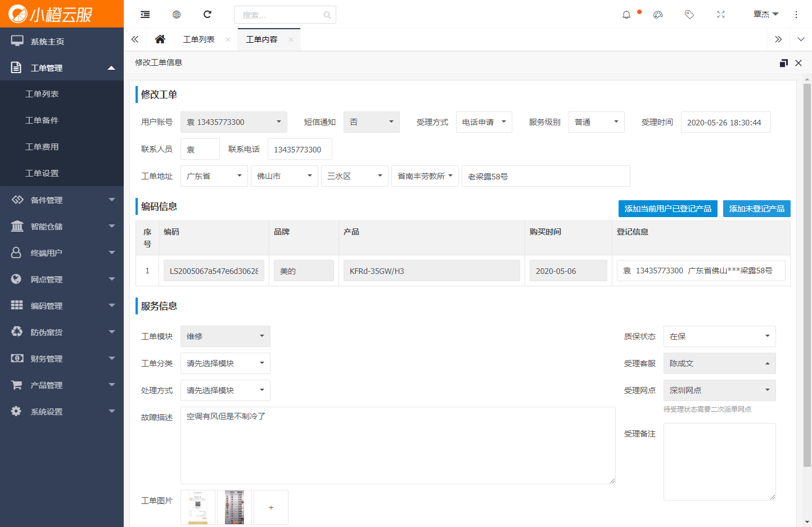
Task: Click the 产品管理 cart icon
Action: click(17, 385)
